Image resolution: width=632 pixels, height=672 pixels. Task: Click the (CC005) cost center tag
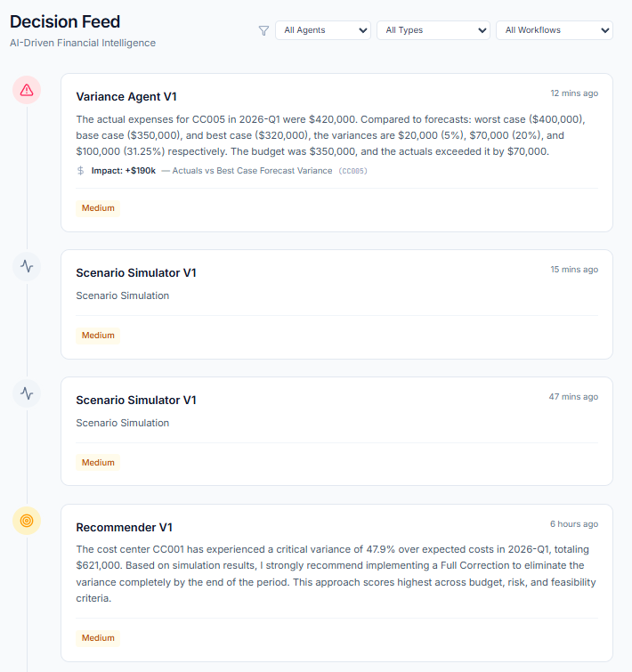click(352, 171)
